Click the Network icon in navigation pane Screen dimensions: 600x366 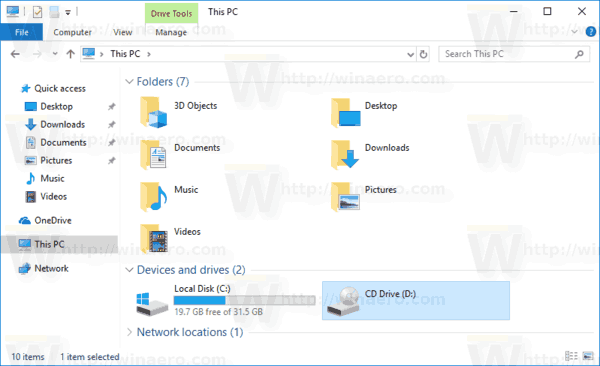(25, 268)
